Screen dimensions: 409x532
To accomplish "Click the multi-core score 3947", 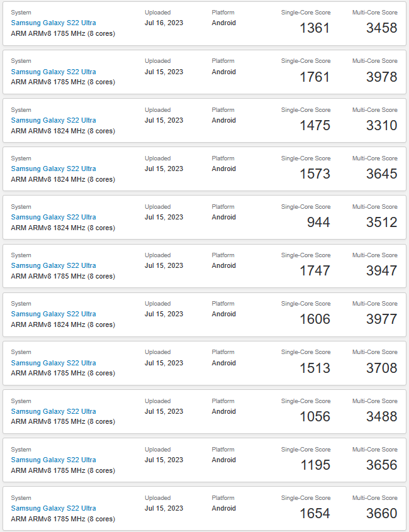I will coord(381,270).
